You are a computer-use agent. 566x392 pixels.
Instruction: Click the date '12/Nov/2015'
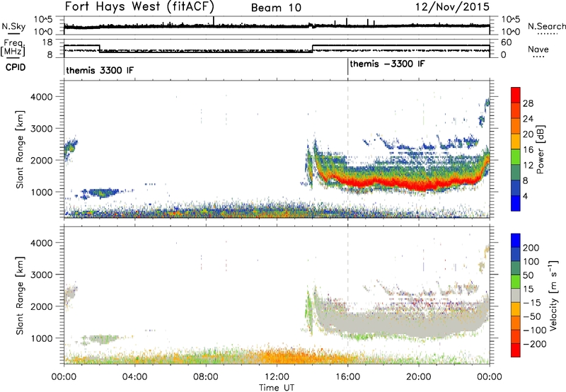pos(452,6)
